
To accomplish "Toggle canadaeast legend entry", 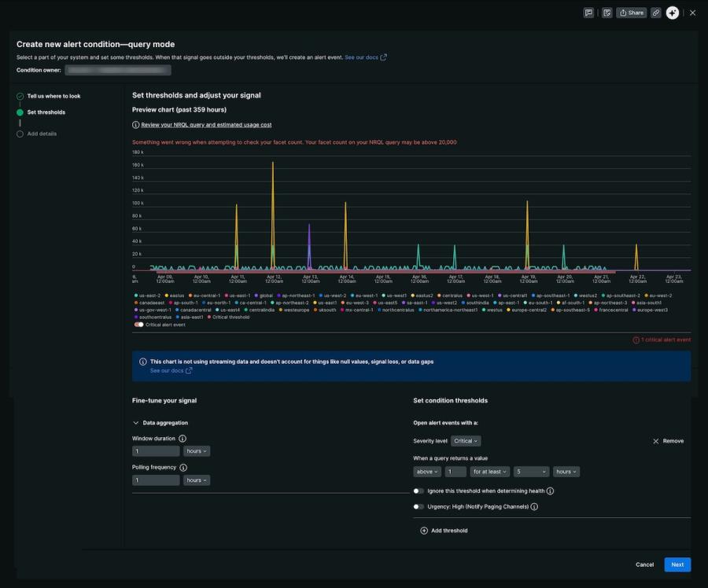I will tap(149, 303).
